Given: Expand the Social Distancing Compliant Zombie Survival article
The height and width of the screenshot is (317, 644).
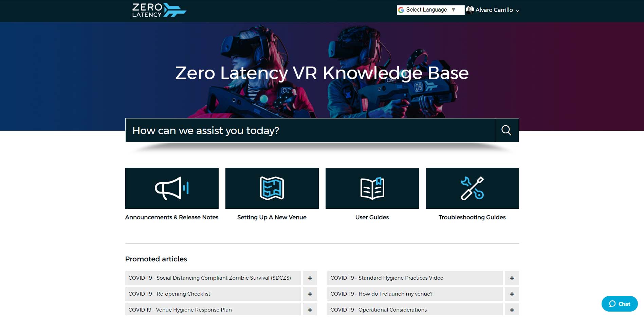Looking at the screenshot, I should [x=310, y=278].
